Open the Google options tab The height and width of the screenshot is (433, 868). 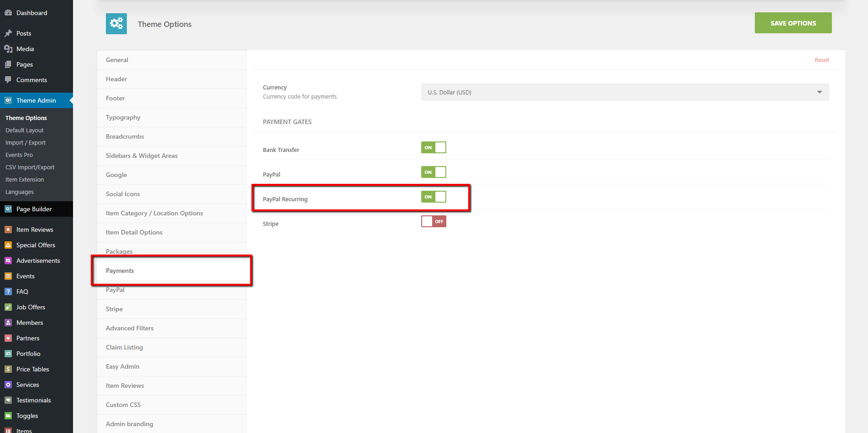172,175
